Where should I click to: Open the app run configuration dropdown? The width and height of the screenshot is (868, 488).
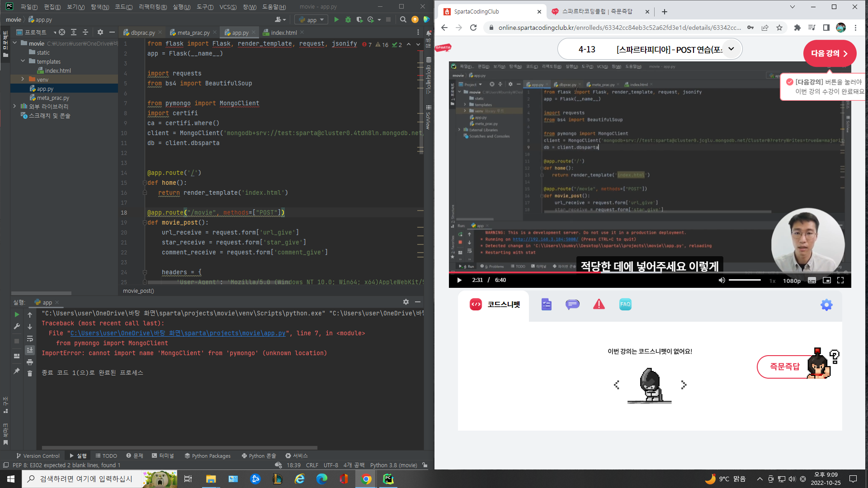(x=311, y=19)
